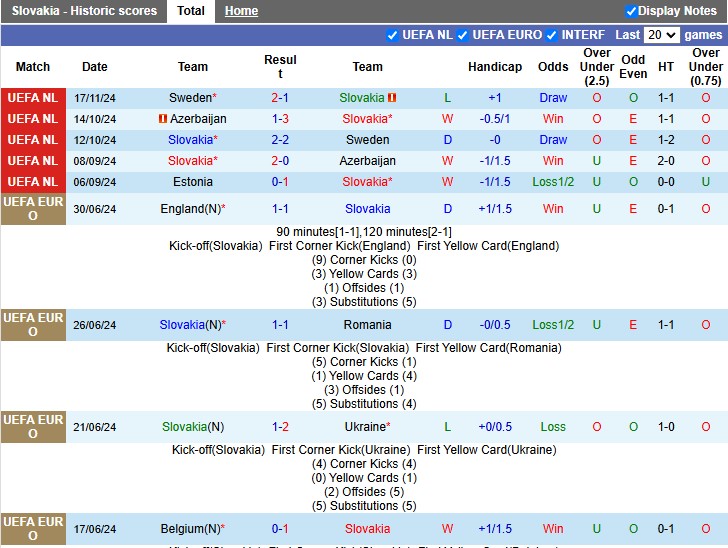The height and width of the screenshot is (548, 728).
Task: Click the UEFA EURO badge for 30/06/24 match
Action: click(x=32, y=209)
